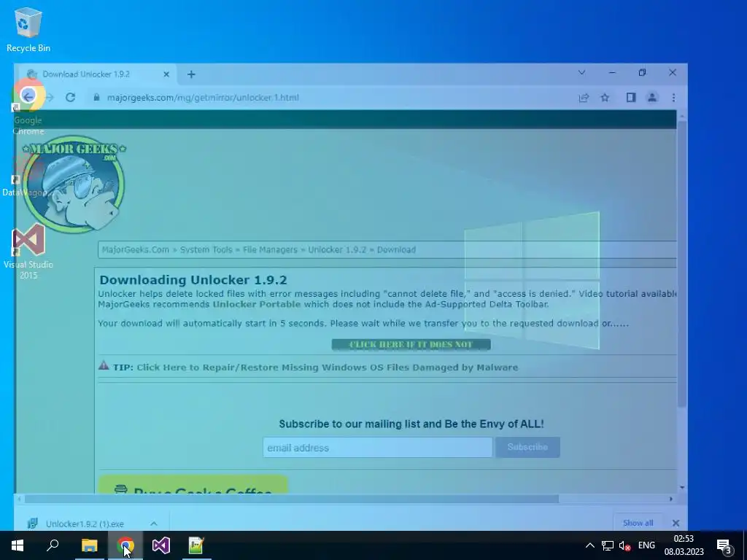The height and width of the screenshot is (560, 747).
Task: Open the DataWagon desktop shortcut
Action: 25,176
